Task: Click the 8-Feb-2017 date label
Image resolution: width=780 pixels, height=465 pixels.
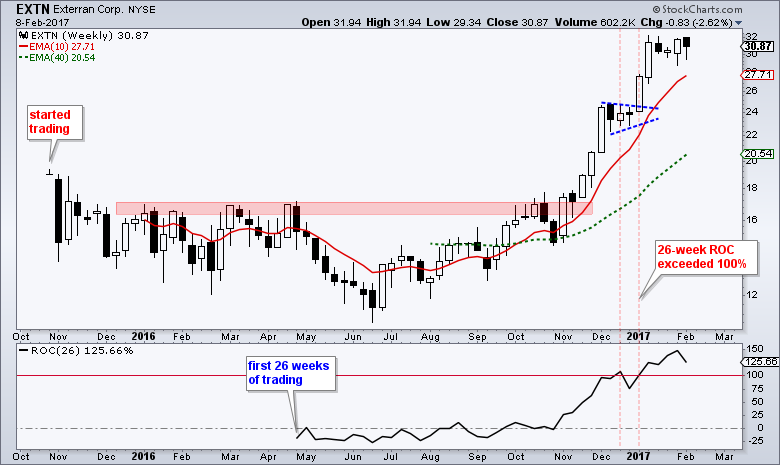Action: click(42, 22)
